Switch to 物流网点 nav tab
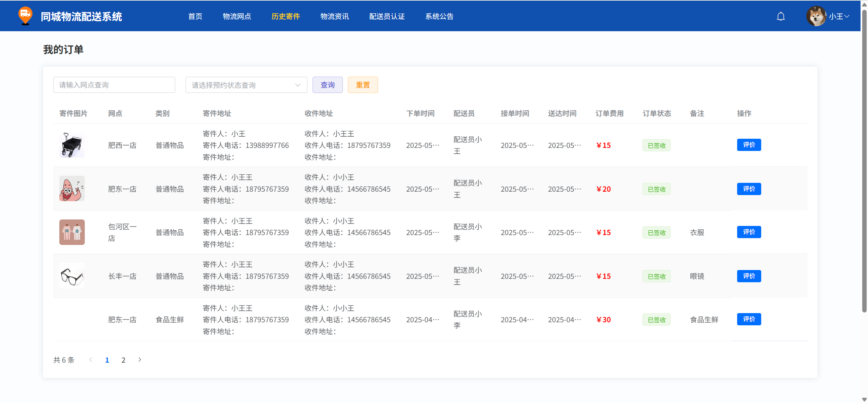868x403 pixels. pyautogui.click(x=237, y=16)
